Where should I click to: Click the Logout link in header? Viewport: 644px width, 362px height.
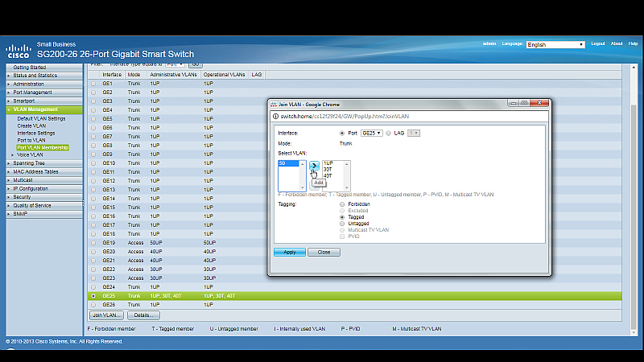coord(597,43)
